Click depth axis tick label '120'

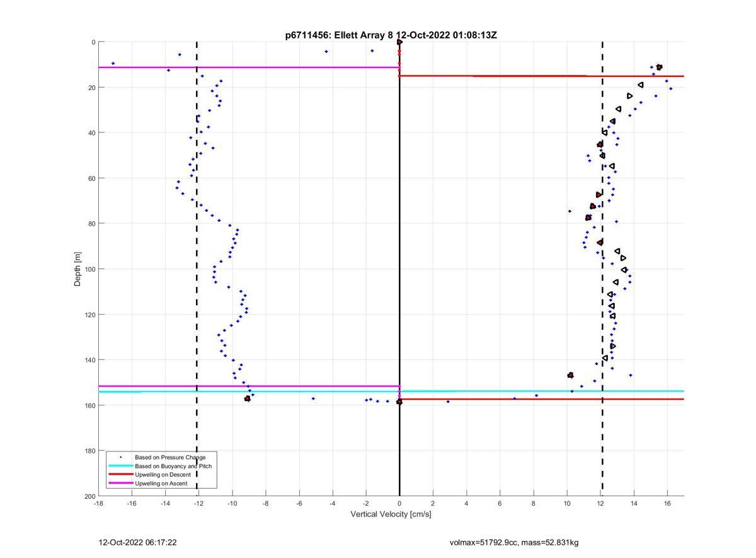[x=89, y=315]
